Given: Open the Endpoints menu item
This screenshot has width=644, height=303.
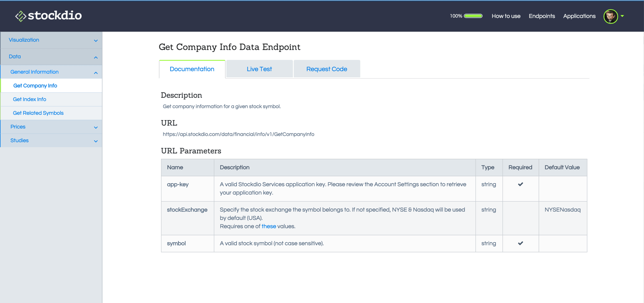Looking at the screenshot, I should (542, 16).
